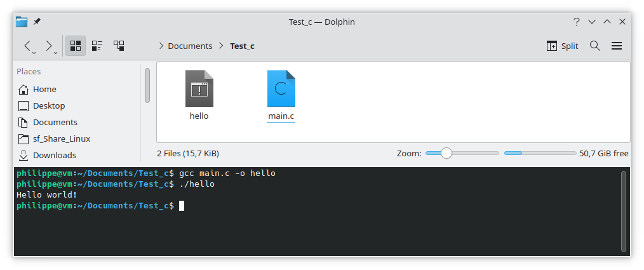Open the search magnifier tool

pos(595,46)
